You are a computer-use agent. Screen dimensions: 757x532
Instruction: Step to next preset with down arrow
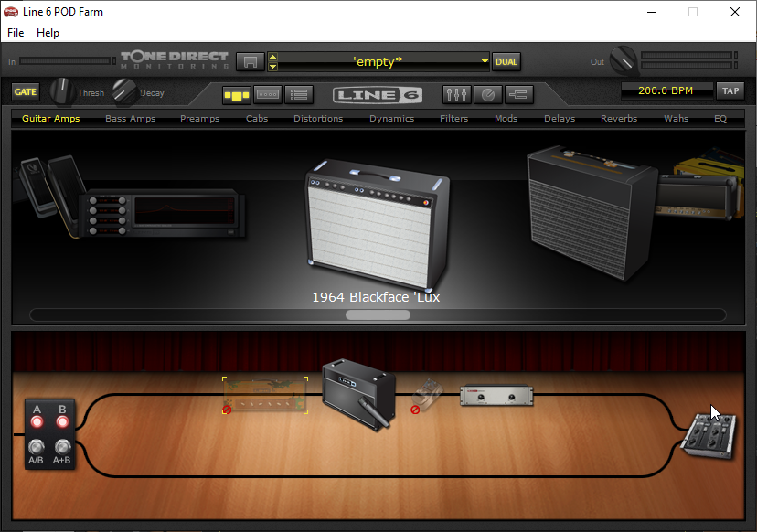click(272, 67)
